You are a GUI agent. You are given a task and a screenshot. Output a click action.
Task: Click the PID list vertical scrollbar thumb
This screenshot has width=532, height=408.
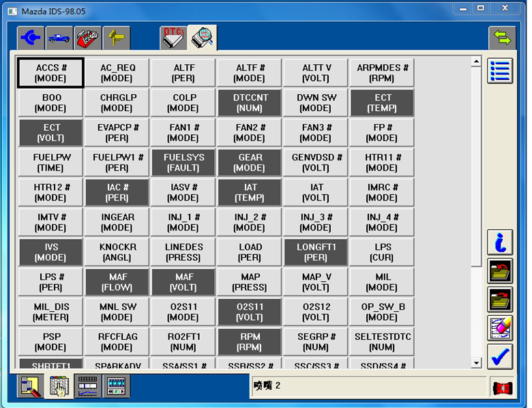[476, 166]
